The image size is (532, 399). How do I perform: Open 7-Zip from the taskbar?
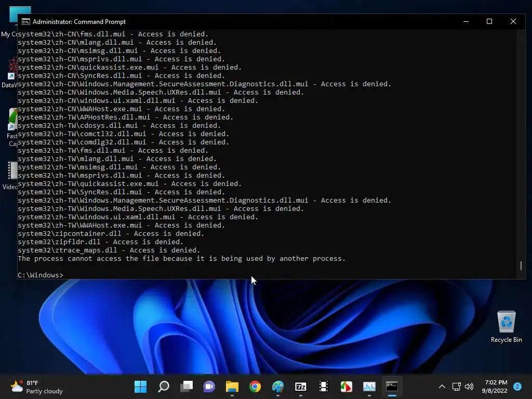click(301, 387)
